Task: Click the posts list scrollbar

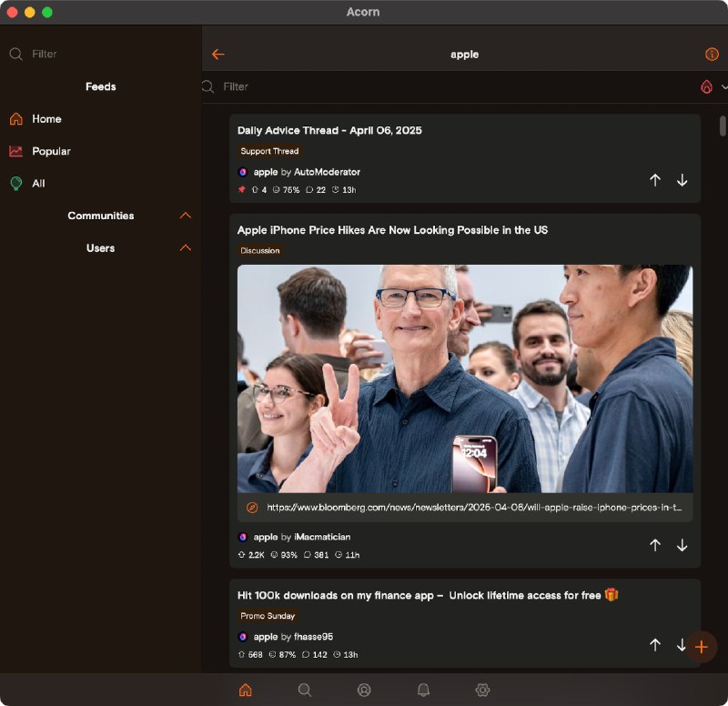Action: pyautogui.click(x=723, y=126)
